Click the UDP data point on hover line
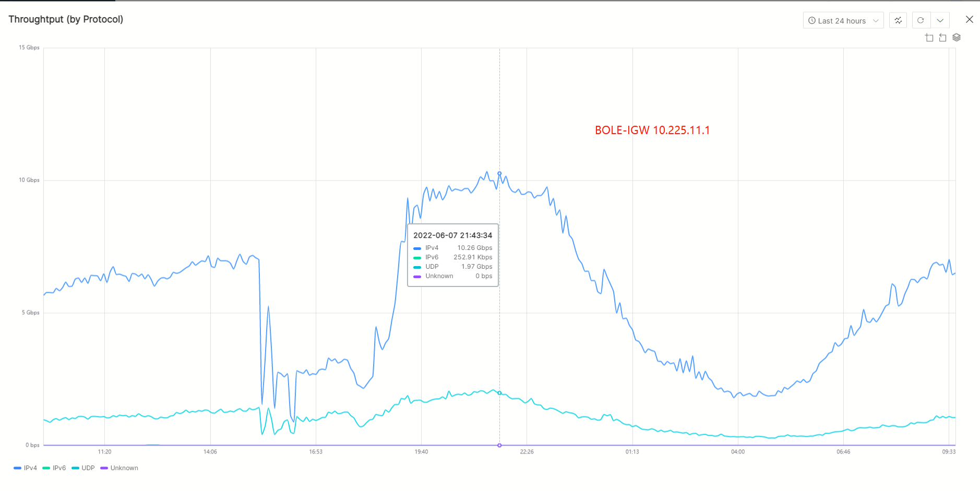 pos(499,393)
